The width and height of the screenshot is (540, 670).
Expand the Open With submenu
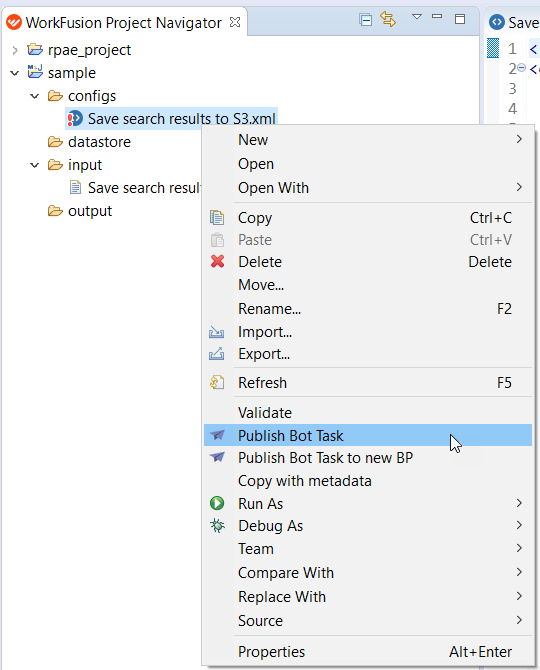[x=368, y=188]
